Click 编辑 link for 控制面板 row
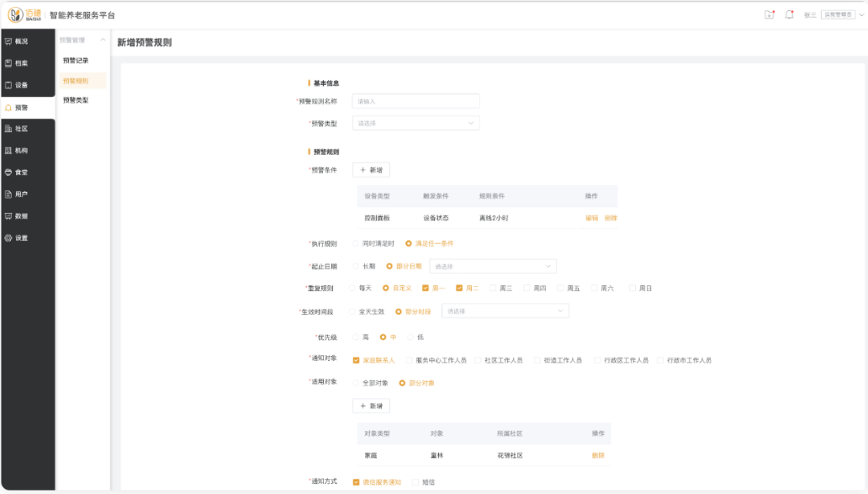This screenshot has width=868, height=494. click(x=591, y=218)
